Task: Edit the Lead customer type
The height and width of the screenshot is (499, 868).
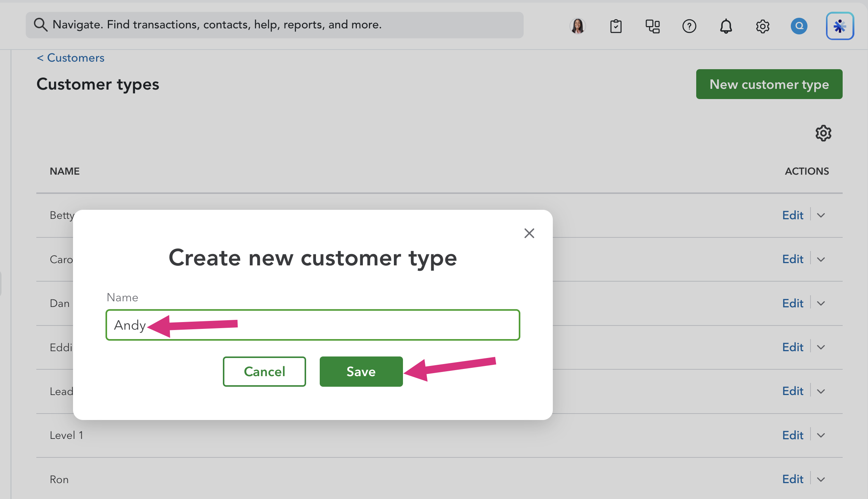Action: point(793,391)
